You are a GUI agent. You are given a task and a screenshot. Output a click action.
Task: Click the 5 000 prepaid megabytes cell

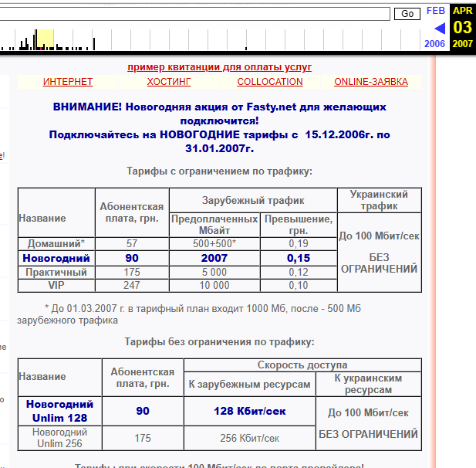tap(214, 273)
